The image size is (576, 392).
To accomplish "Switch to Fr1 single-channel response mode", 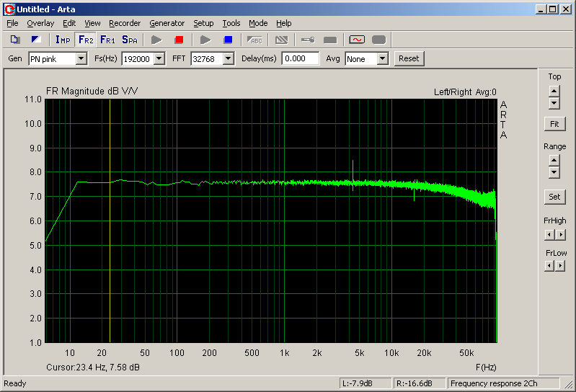I will [107, 40].
